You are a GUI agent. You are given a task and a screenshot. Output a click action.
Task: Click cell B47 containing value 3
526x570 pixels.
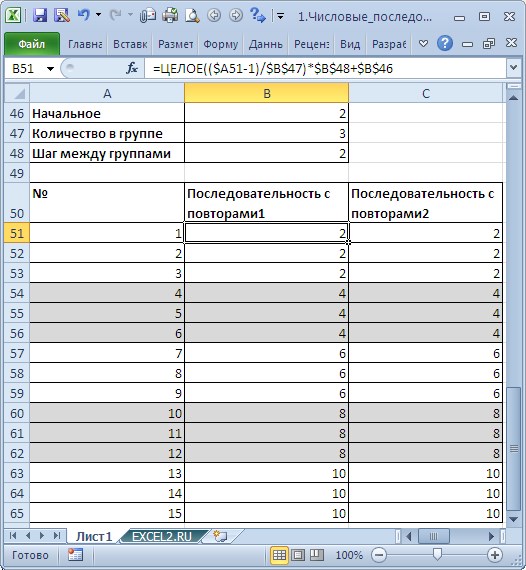[266, 133]
